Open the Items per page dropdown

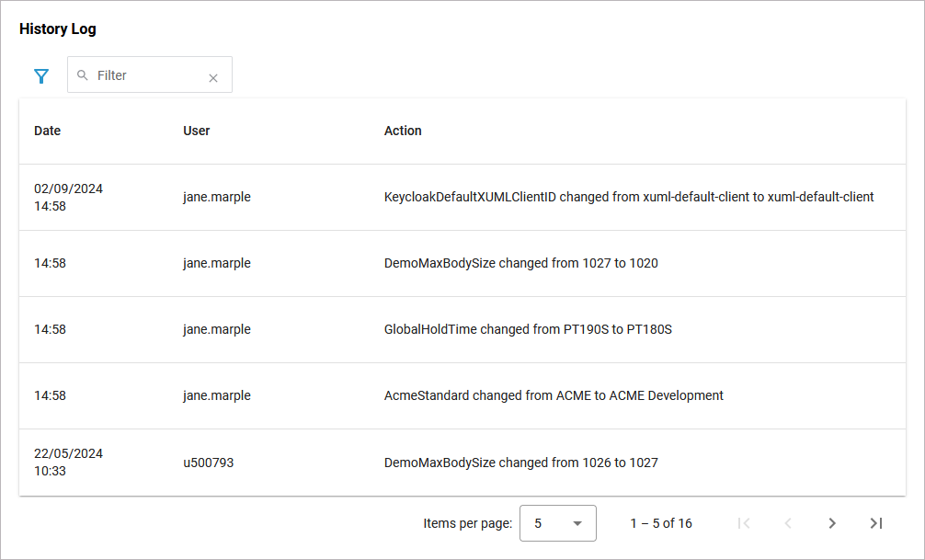557,523
